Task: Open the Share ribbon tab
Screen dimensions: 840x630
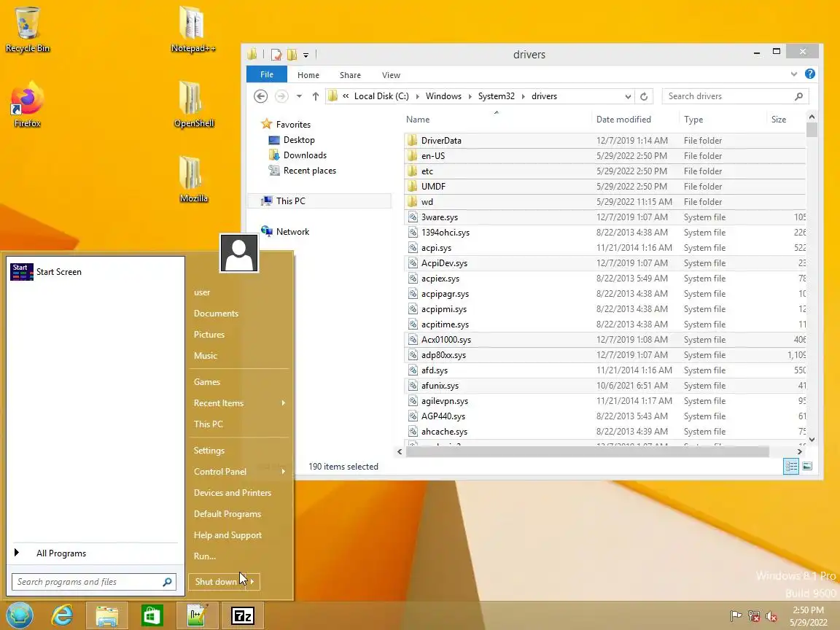Action: (350, 75)
